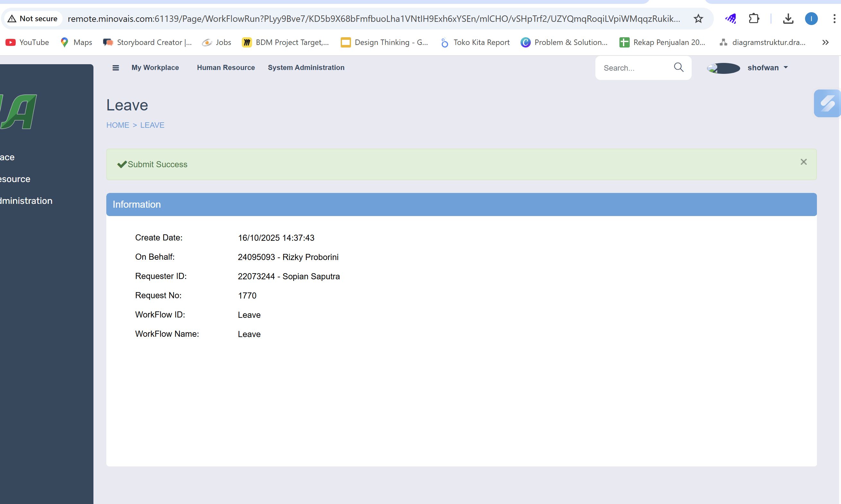Open Chrome three-dot menu
This screenshot has height=504, width=841.
[x=834, y=19]
